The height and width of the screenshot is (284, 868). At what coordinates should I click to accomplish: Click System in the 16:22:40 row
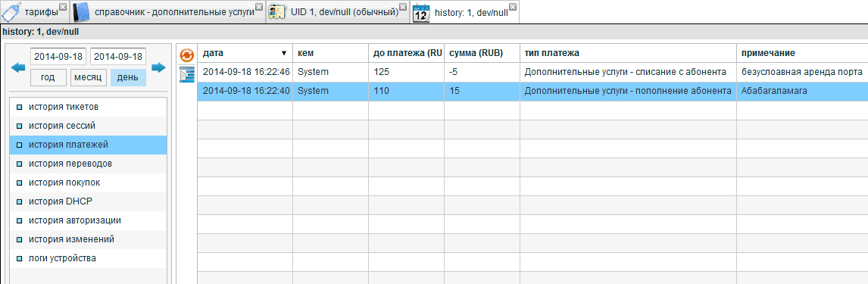pos(330,91)
